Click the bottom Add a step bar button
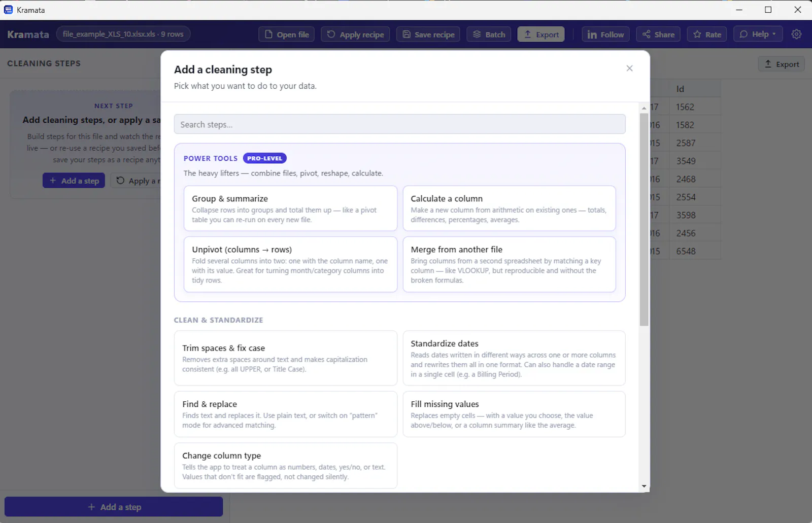 pos(114,507)
